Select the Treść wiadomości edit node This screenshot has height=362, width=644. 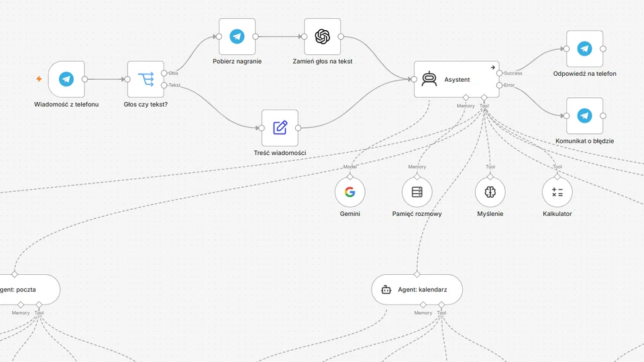click(280, 128)
